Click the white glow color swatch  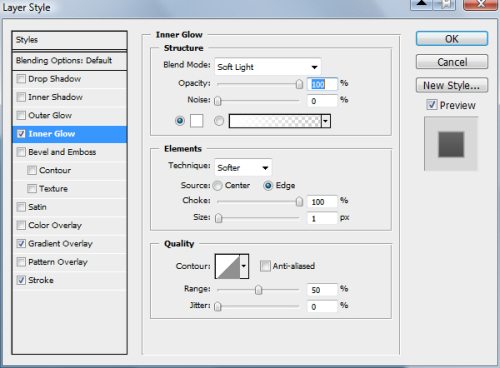(196, 121)
